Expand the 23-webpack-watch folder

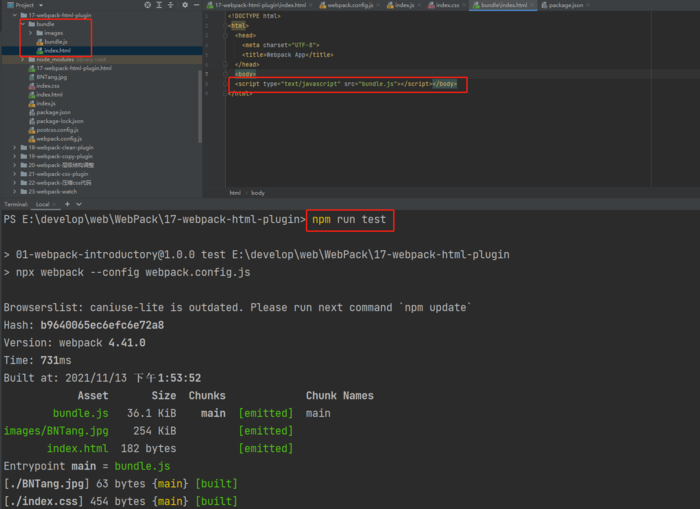tap(15, 192)
